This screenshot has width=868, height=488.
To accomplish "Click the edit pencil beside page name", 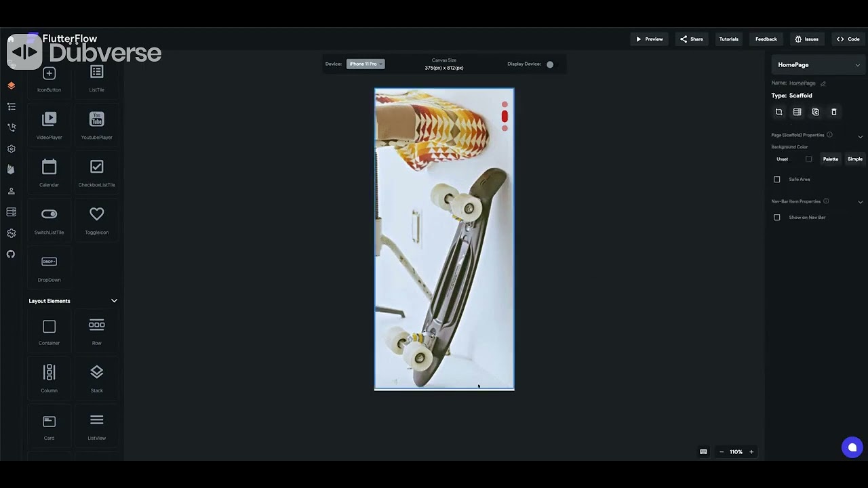I will (823, 83).
